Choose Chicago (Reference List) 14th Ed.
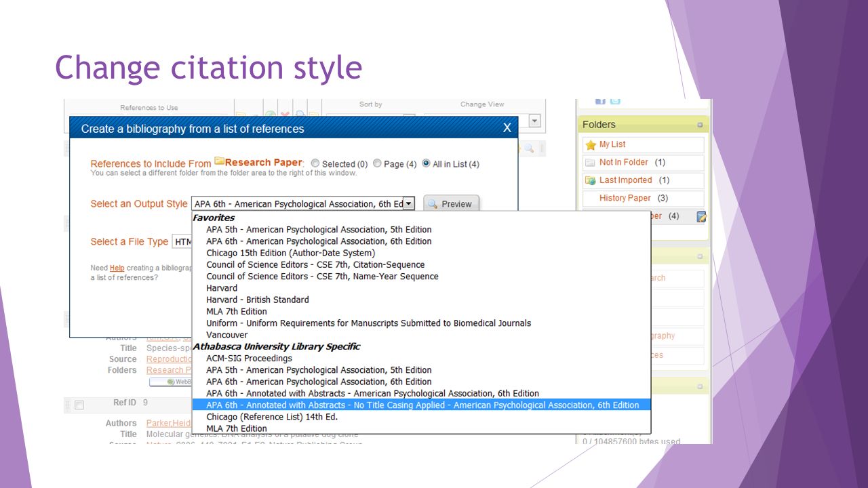The width and height of the screenshot is (868, 488). (x=272, y=417)
